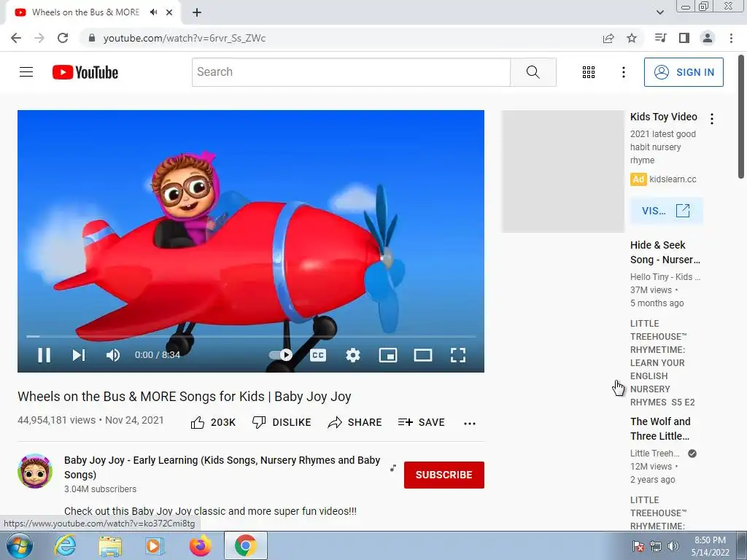
Task: Click the video title text
Action: click(x=185, y=396)
